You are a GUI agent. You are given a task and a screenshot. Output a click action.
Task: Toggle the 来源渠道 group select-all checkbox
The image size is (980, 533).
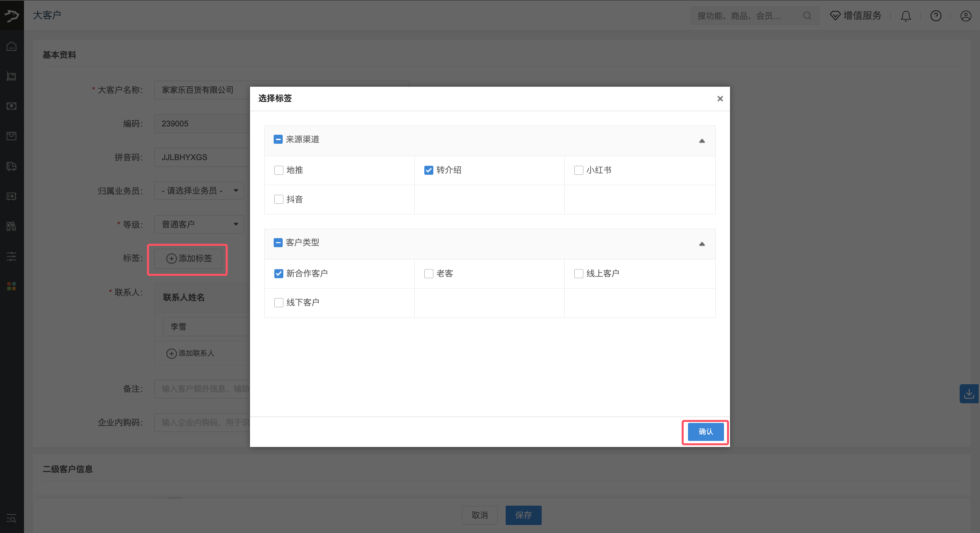[278, 139]
